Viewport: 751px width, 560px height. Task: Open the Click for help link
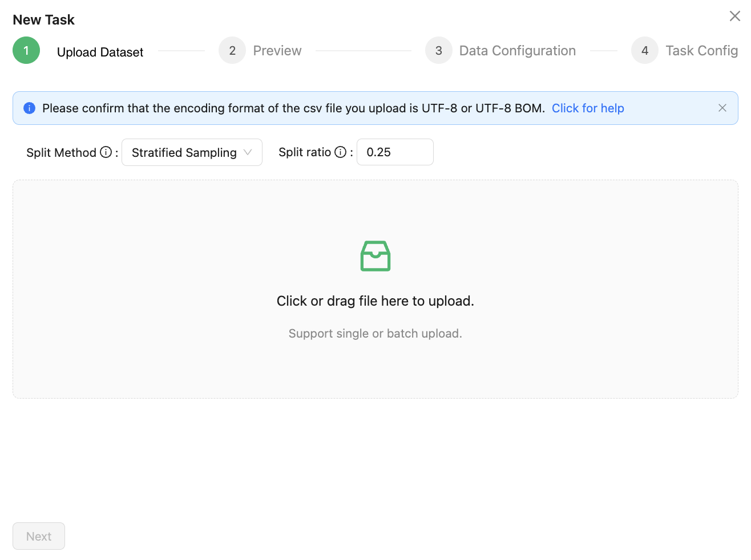point(588,108)
